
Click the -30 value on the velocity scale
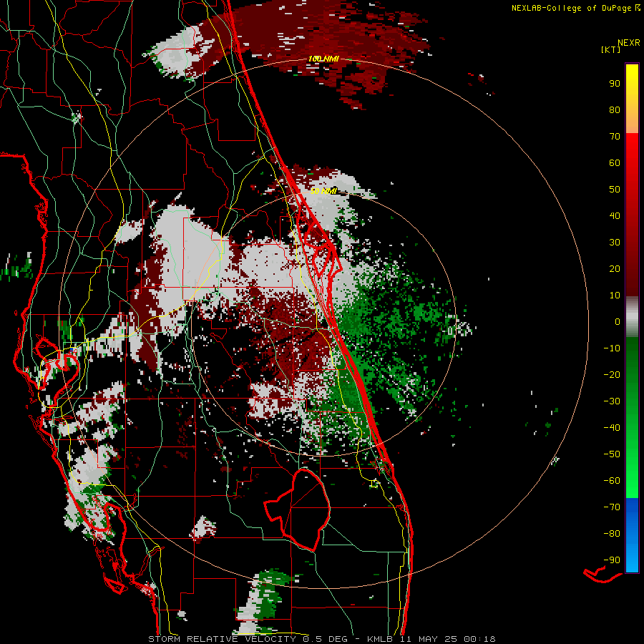coord(612,401)
